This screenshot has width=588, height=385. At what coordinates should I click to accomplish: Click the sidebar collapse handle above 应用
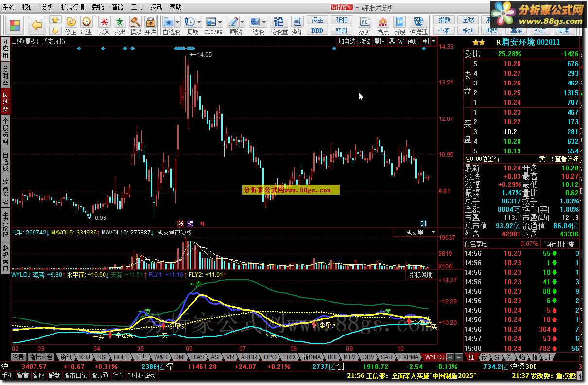coord(5,41)
